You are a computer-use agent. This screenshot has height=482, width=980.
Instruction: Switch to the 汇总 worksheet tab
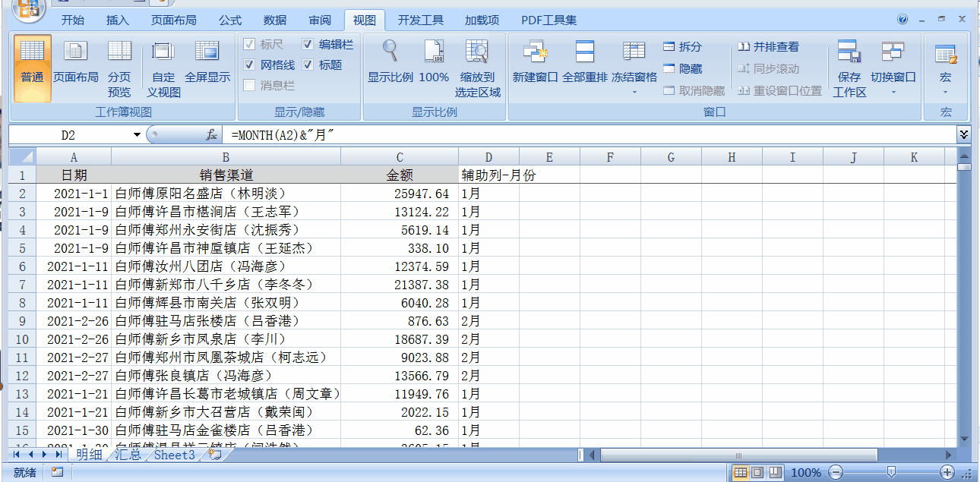pos(128,455)
